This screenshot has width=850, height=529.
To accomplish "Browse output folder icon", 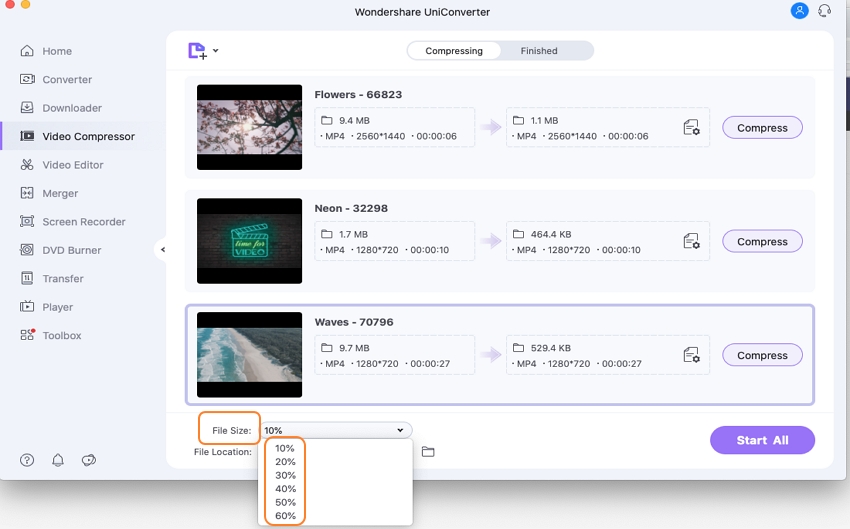I will coord(428,452).
